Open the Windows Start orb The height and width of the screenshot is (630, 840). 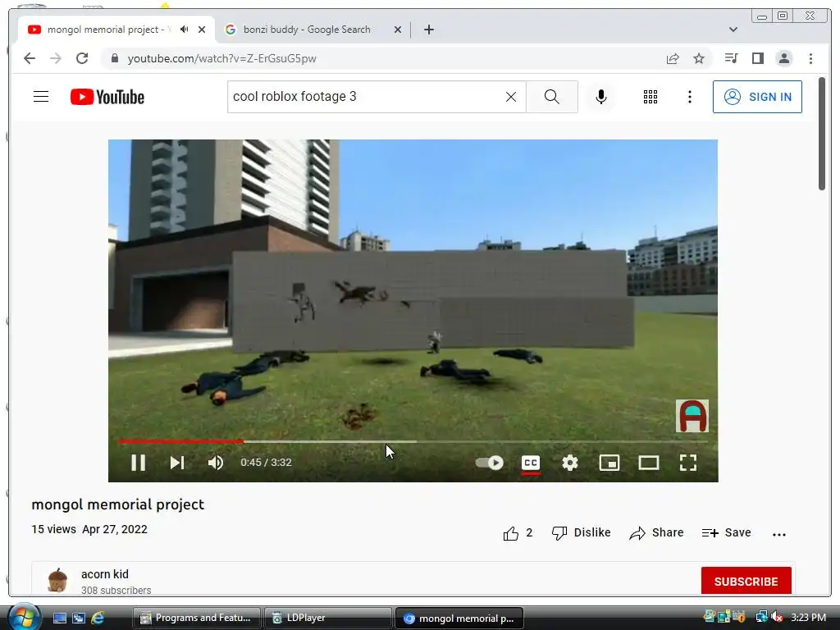[x=23, y=617]
